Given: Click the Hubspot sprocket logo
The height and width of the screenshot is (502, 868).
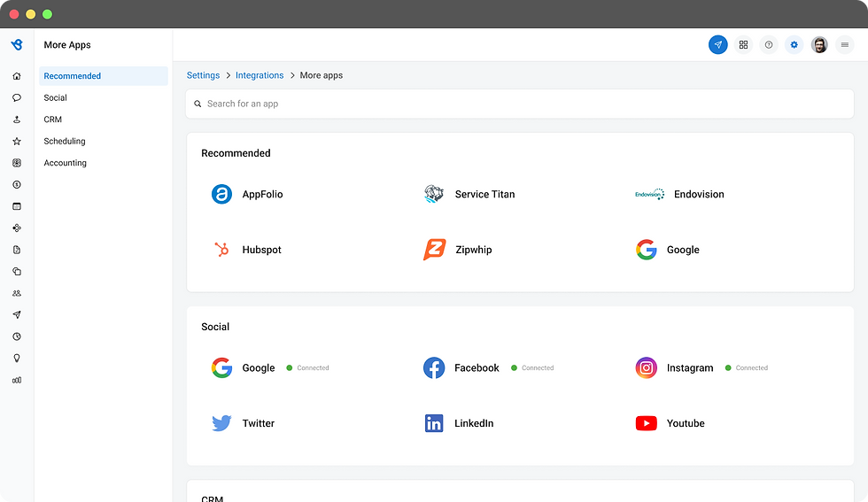Looking at the screenshot, I should pyautogui.click(x=221, y=250).
